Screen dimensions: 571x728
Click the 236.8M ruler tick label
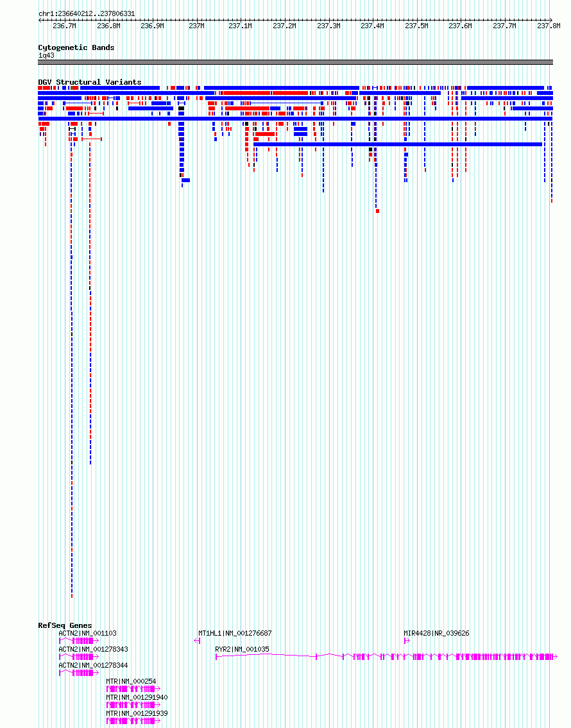108,26
